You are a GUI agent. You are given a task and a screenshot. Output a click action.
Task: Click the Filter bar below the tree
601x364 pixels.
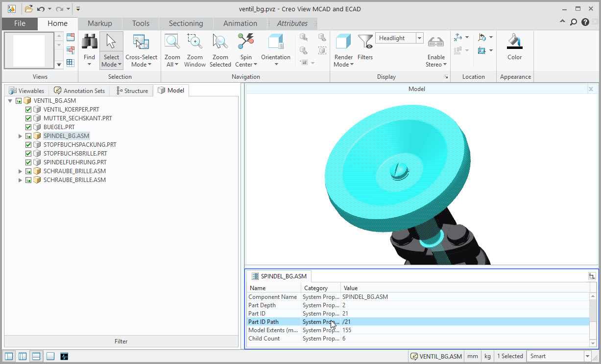[121, 341]
